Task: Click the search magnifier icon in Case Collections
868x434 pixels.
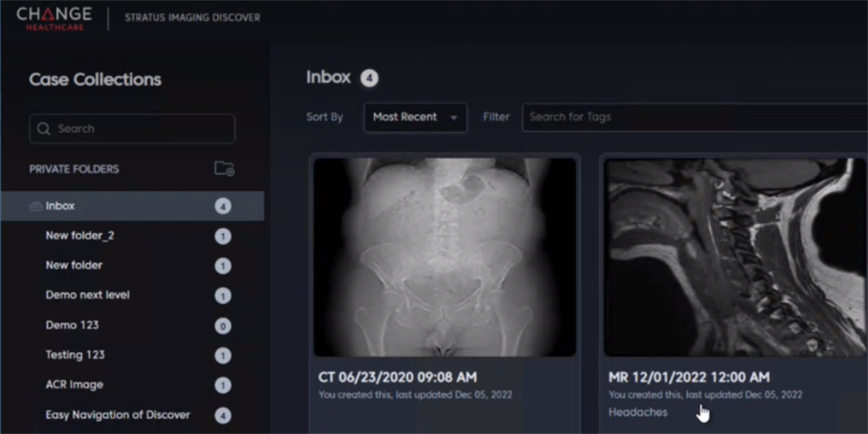Action: coord(43,129)
